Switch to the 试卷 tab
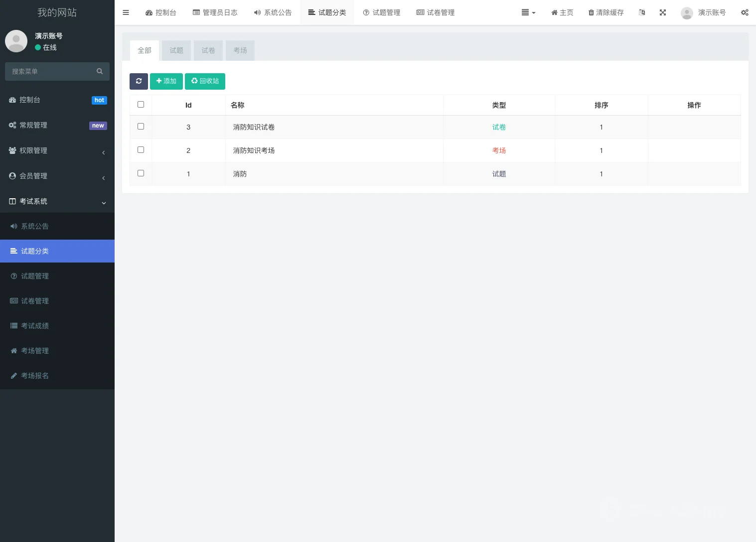The height and width of the screenshot is (542, 756). pos(208,50)
